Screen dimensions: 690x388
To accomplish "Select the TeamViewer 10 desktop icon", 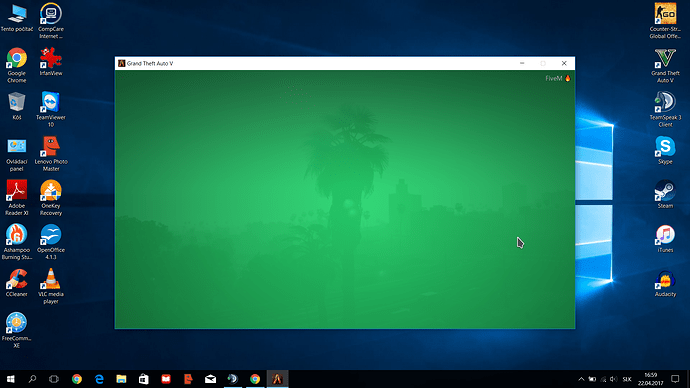I will pos(51,109).
